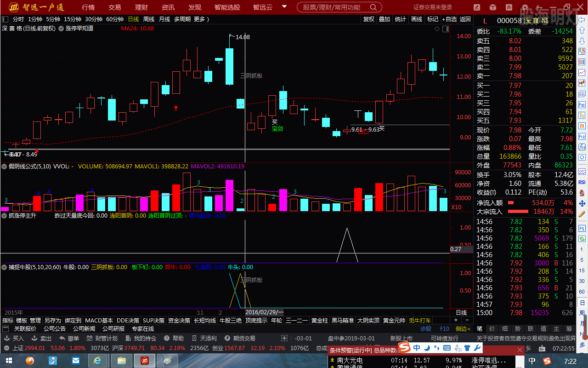Image resolution: width=588 pixels, height=368 pixels.
Task: Open the 交易 menu
Action: 115,7
